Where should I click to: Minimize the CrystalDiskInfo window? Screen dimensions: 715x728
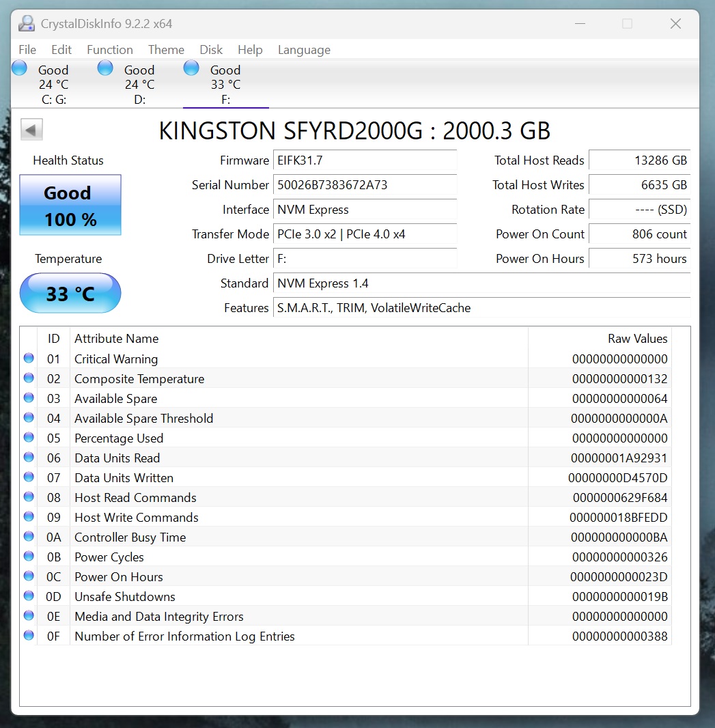click(580, 24)
